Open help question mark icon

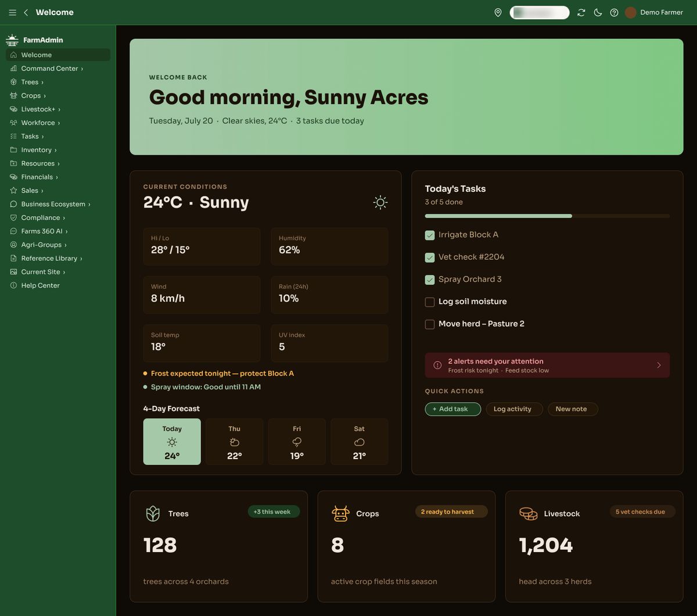pyautogui.click(x=614, y=12)
